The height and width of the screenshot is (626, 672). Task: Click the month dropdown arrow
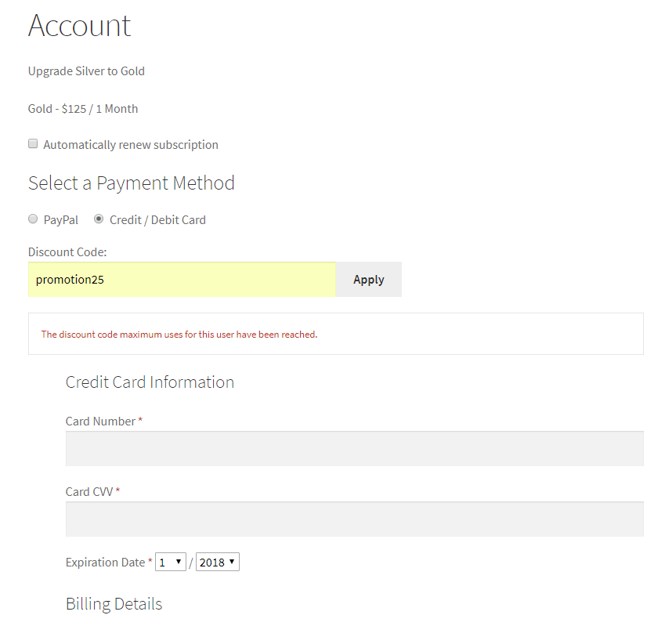(179, 562)
